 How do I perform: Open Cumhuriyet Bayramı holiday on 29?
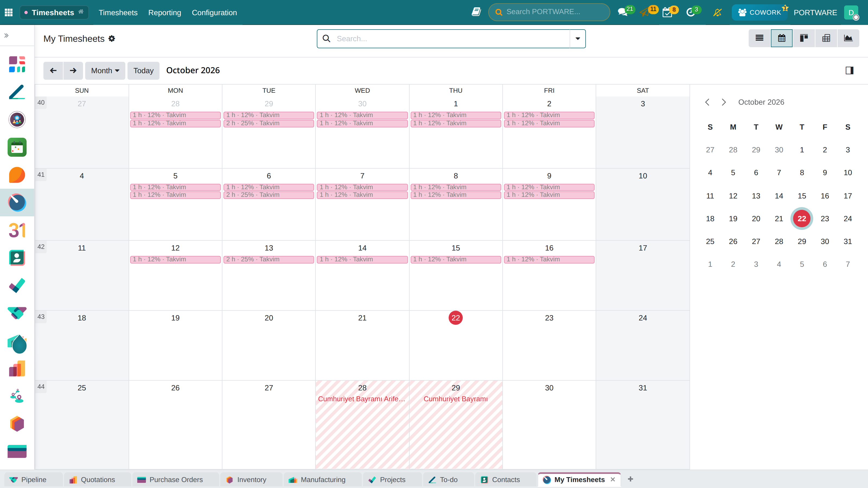(x=456, y=399)
